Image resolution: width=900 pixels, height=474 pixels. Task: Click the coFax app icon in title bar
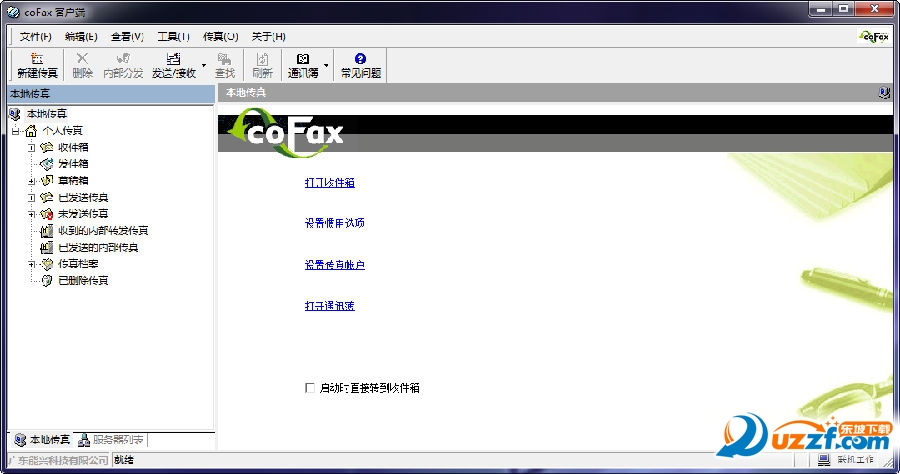[x=13, y=12]
